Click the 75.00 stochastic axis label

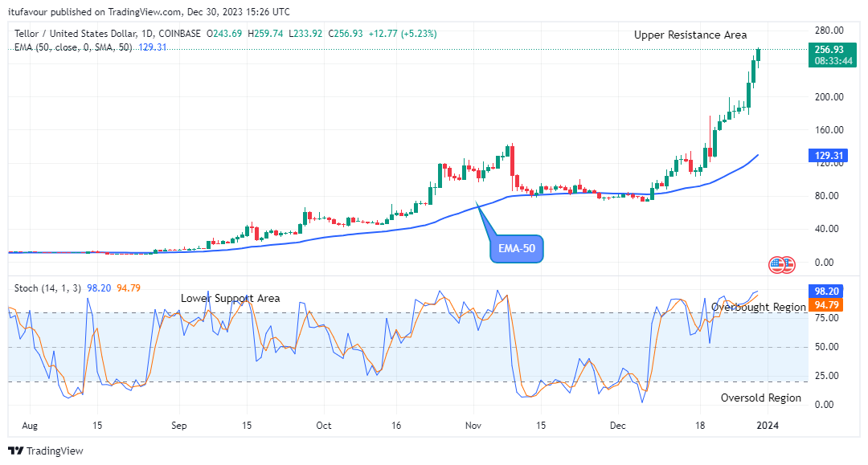[827, 318]
